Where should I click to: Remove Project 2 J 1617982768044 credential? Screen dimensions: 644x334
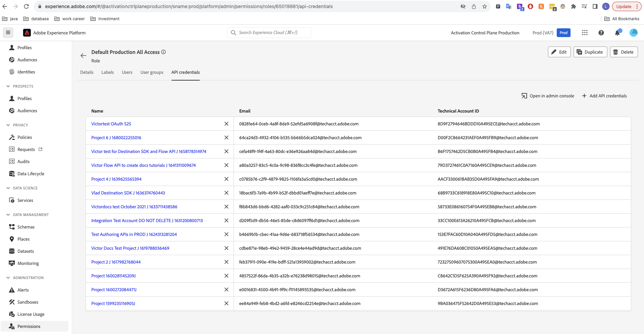click(x=226, y=262)
